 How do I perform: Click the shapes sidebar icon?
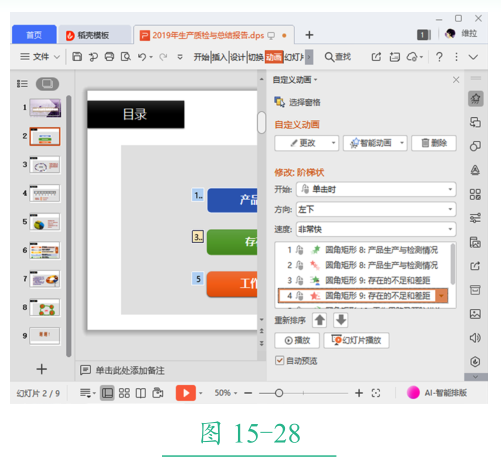475,146
